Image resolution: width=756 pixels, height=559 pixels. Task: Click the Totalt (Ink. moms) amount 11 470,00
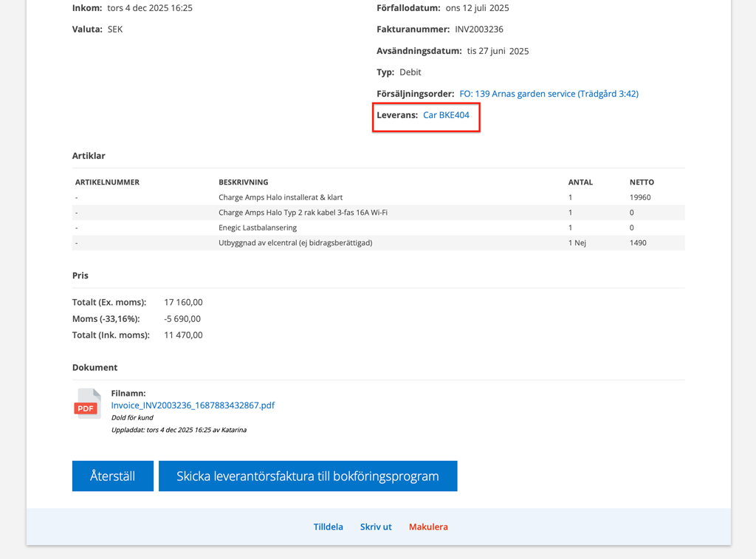click(183, 335)
